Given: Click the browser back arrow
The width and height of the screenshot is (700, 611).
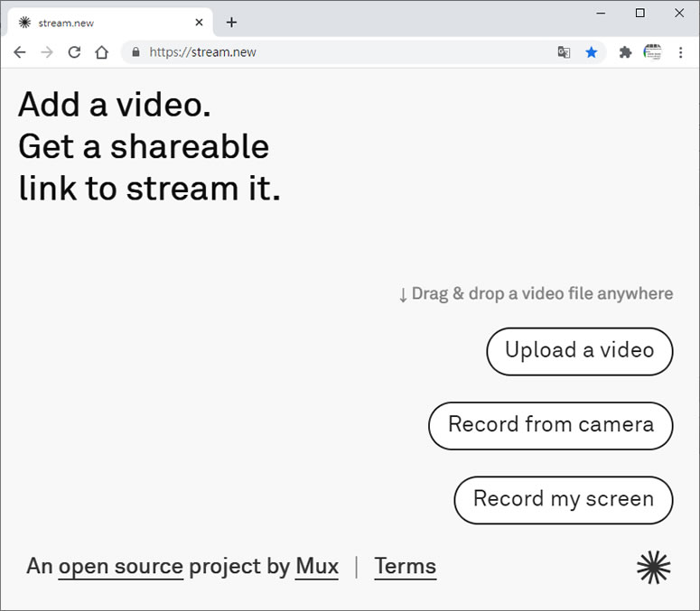Looking at the screenshot, I should point(20,52).
